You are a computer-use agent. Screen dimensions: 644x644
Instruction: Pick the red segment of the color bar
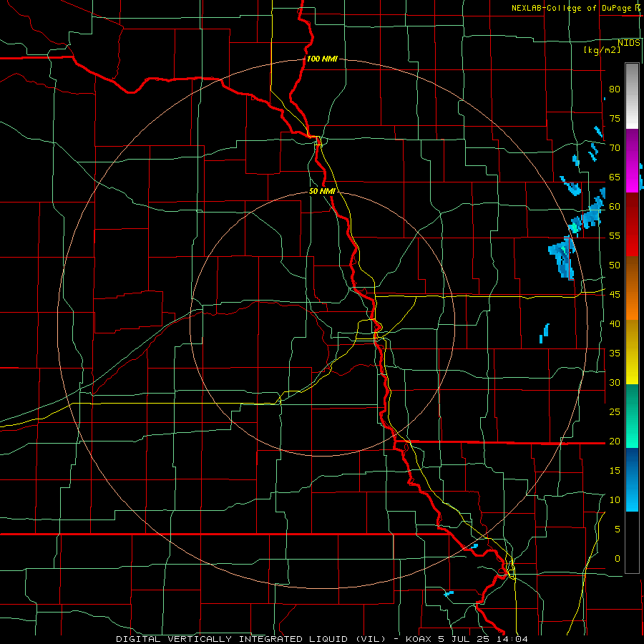632,225
